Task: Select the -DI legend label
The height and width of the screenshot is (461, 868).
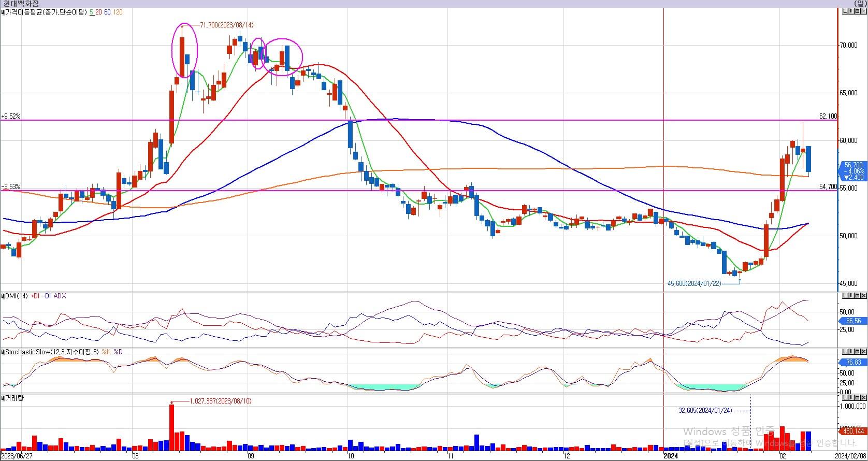Action: tap(47, 296)
